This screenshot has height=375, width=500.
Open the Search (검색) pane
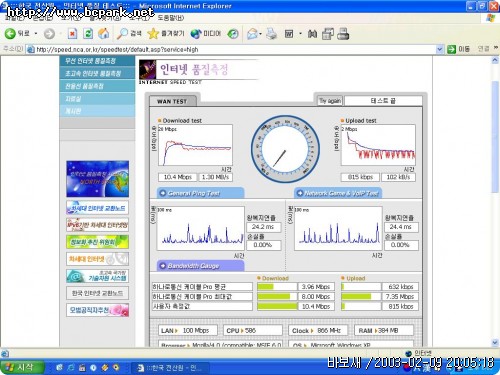pyautogui.click(x=129, y=33)
